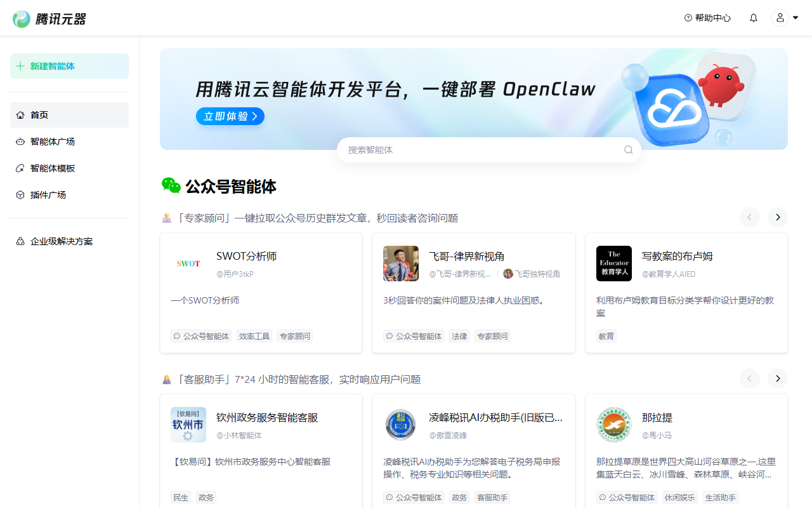Click the SWOT分析师 logo thumbnail

188,264
